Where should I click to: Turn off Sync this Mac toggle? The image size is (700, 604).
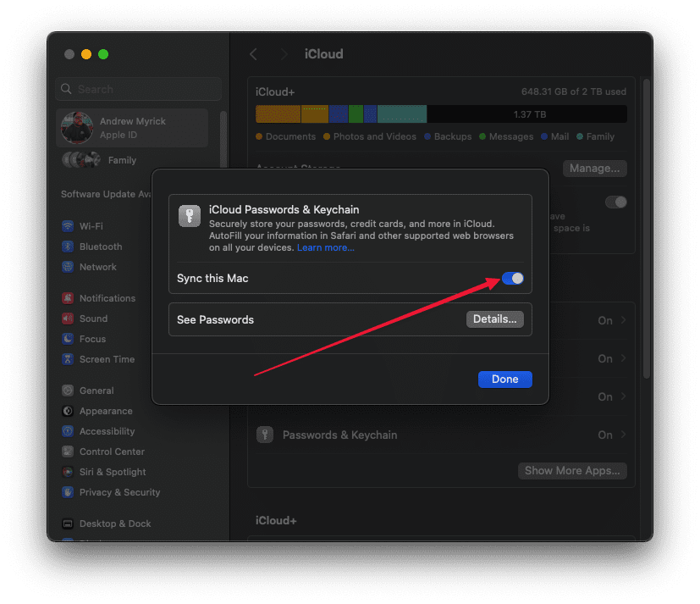(512, 279)
